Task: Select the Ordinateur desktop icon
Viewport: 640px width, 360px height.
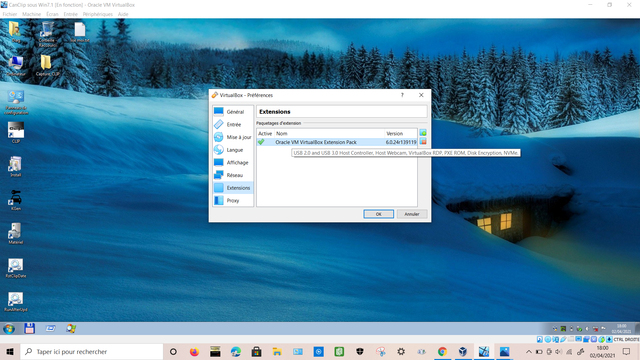Action: [x=16, y=65]
